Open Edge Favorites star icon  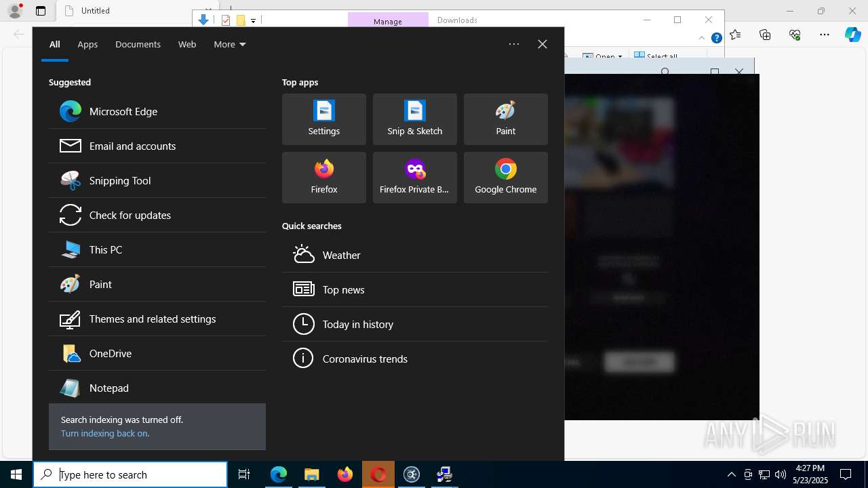[x=735, y=35]
